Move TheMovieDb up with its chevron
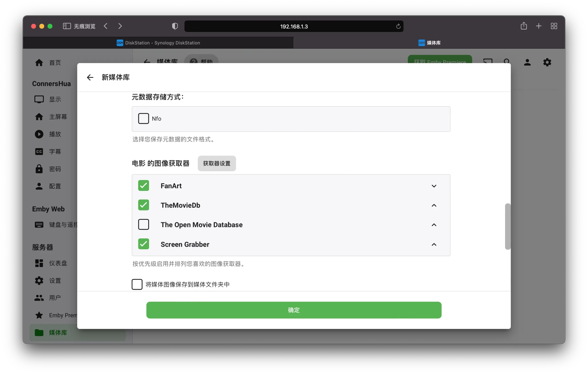Screen dimensions: 588x374 point(434,205)
